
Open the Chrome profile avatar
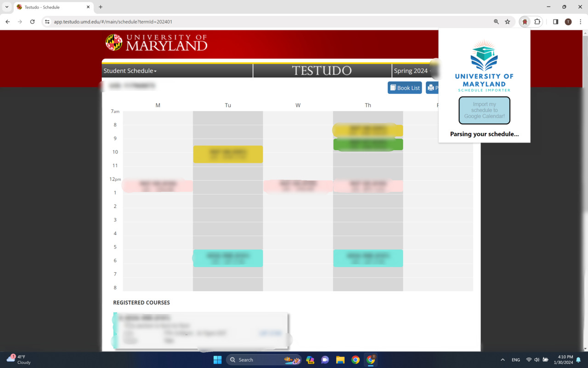pyautogui.click(x=568, y=22)
